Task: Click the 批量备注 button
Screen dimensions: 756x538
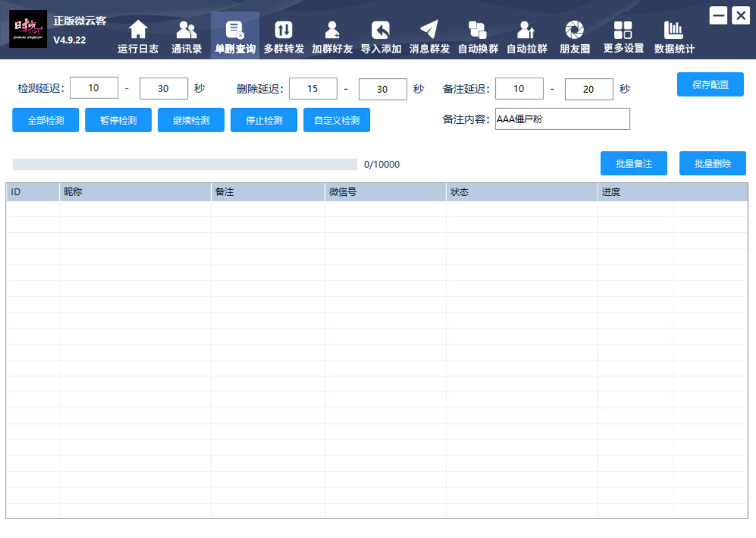Action: [x=634, y=164]
